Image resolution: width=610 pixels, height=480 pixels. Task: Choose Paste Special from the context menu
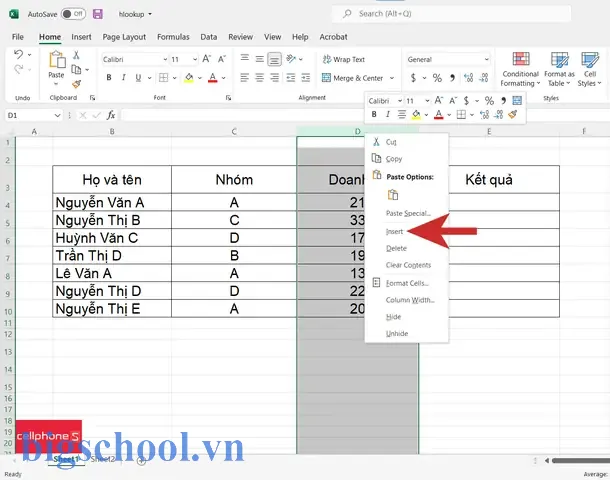pyautogui.click(x=406, y=214)
